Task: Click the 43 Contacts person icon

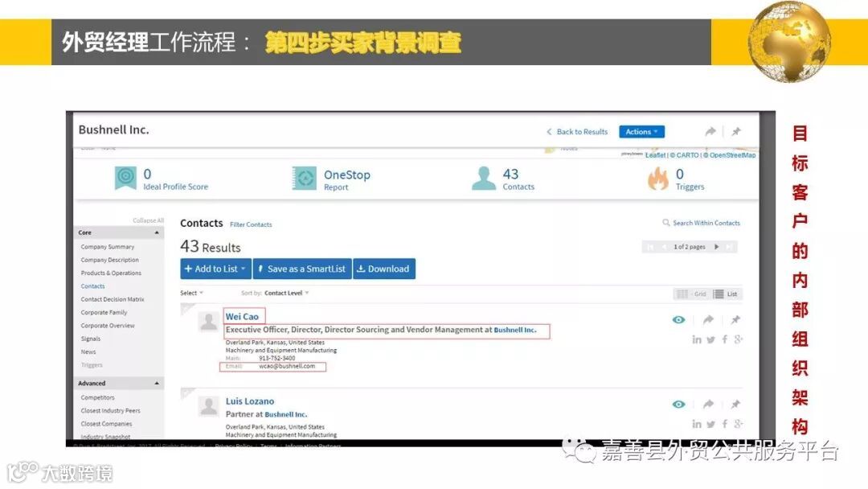Action: pos(483,179)
